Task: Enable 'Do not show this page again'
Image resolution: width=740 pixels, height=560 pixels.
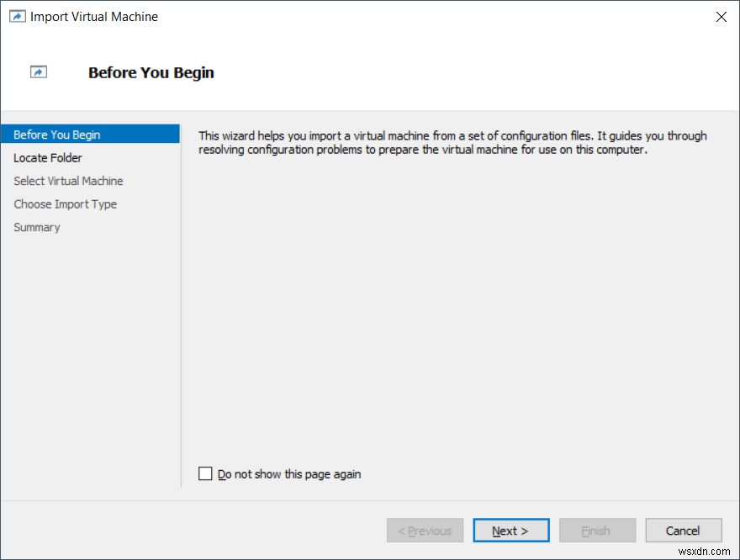Action: (204, 473)
